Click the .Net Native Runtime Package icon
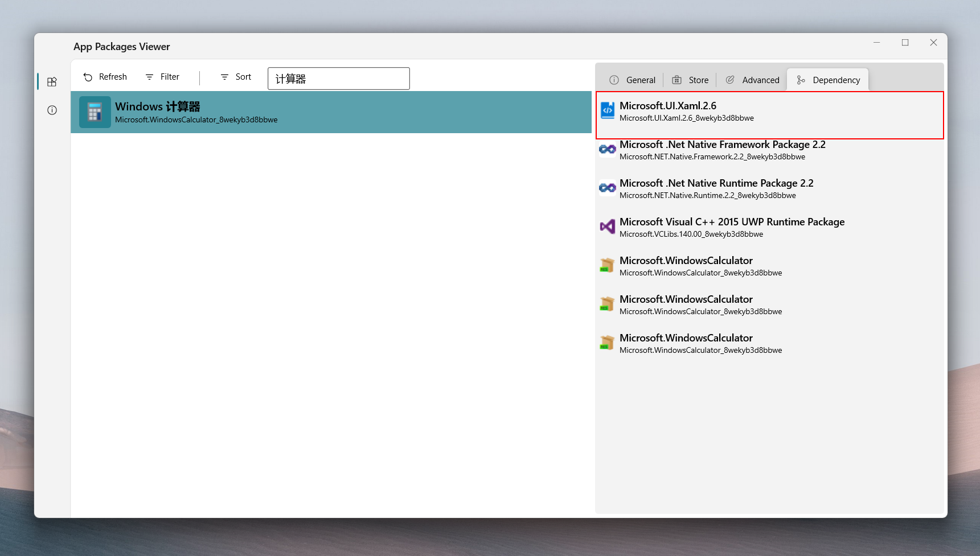The image size is (980, 556). click(608, 188)
